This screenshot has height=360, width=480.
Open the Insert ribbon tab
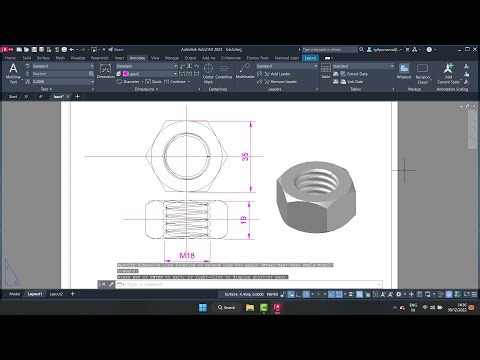(119, 58)
